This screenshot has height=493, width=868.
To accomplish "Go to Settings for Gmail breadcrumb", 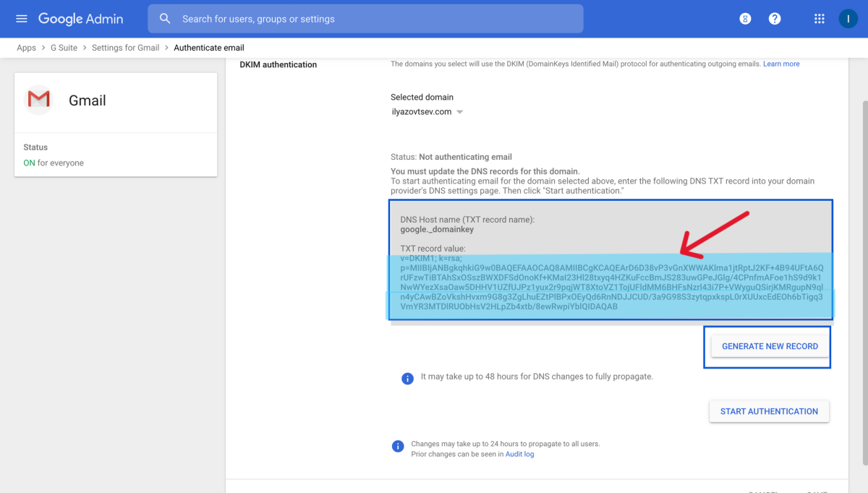I will click(x=125, y=48).
